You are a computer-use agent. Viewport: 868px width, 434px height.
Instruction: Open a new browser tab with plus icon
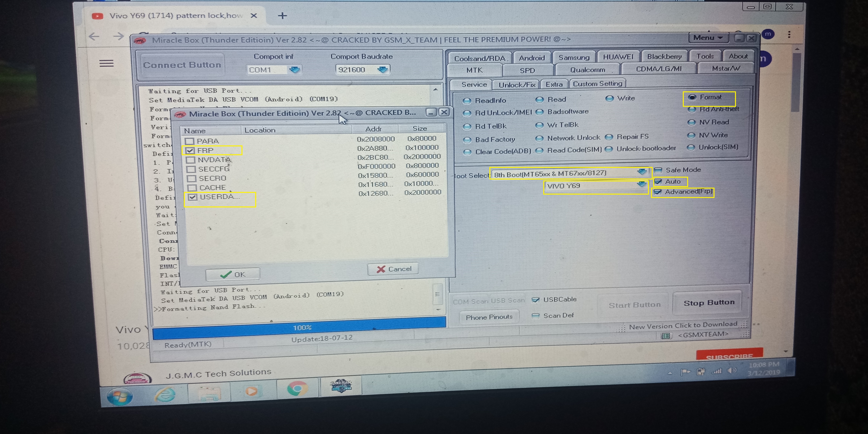tap(282, 15)
